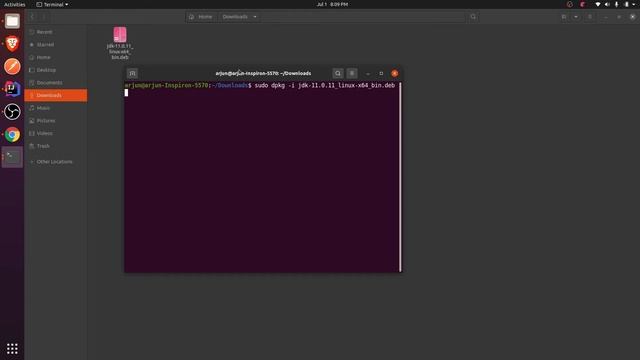Open Music in the Files sidebar
This screenshot has height=360, width=640.
[56, 108]
